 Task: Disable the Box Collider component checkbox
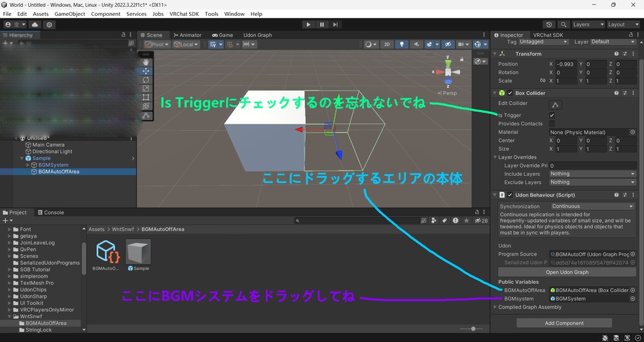[509, 93]
